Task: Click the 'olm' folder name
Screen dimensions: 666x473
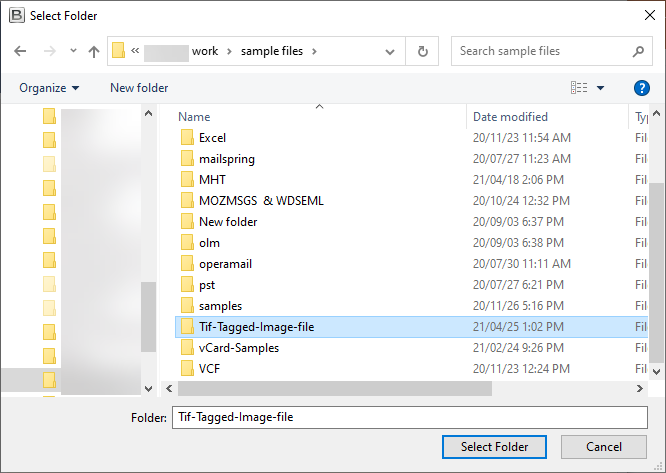Action: [209, 243]
